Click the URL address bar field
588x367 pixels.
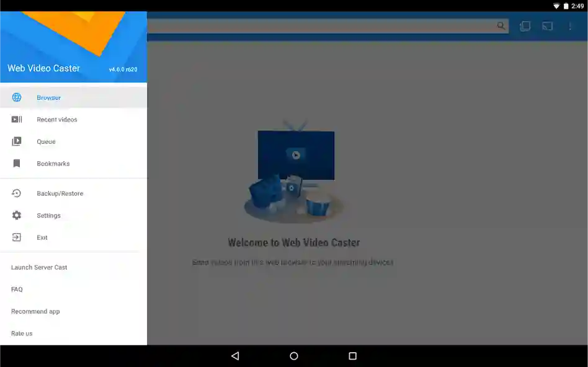[x=323, y=26]
